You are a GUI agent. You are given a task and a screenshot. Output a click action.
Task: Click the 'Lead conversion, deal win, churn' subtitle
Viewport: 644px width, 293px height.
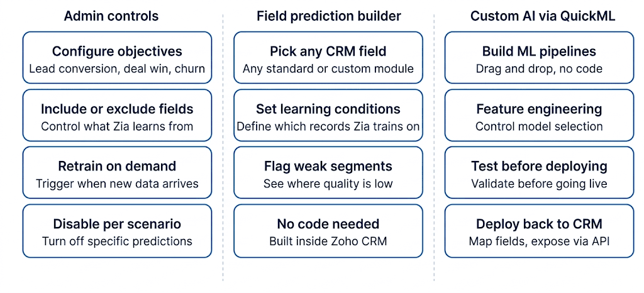(x=117, y=69)
